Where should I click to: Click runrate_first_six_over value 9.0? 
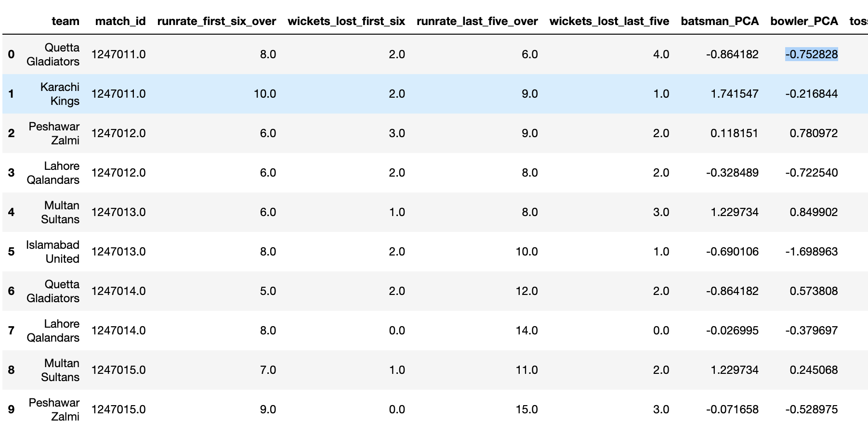click(x=268, y=409)
